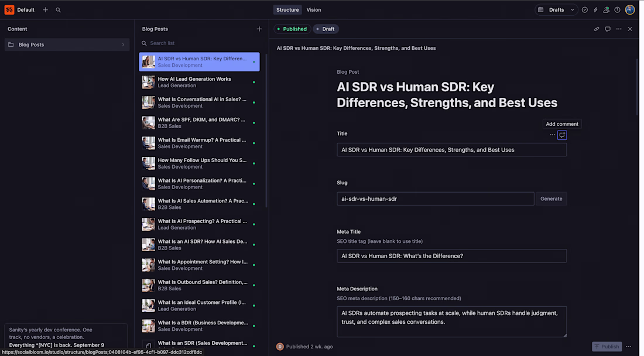Open post What Is Conversational AI in Sales
The width and height of the screenshot is (644, 356).
(x=199, y=102)
